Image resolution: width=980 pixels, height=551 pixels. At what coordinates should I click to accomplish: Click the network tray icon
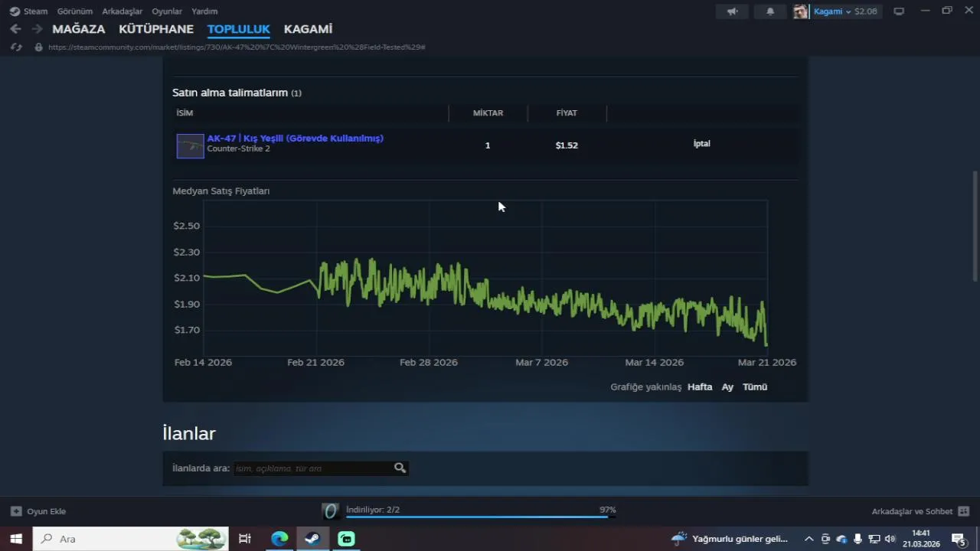click(x=874, y=539)
